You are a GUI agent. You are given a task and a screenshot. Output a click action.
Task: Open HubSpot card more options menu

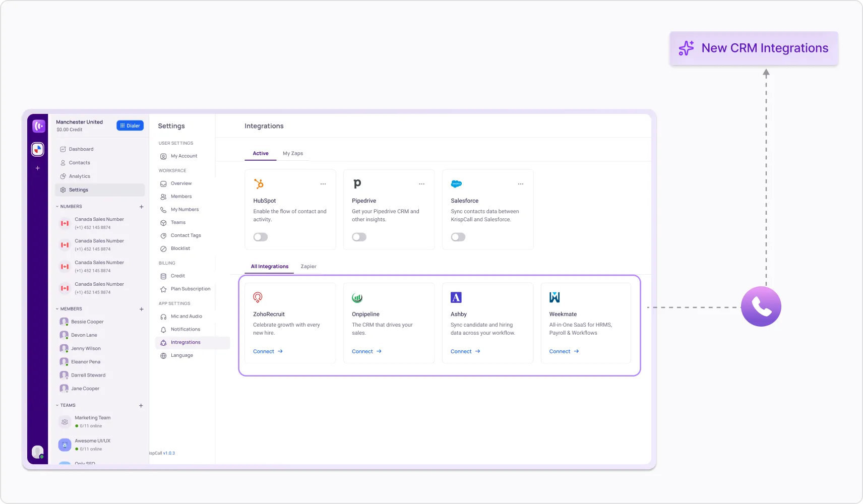(323, 184)
